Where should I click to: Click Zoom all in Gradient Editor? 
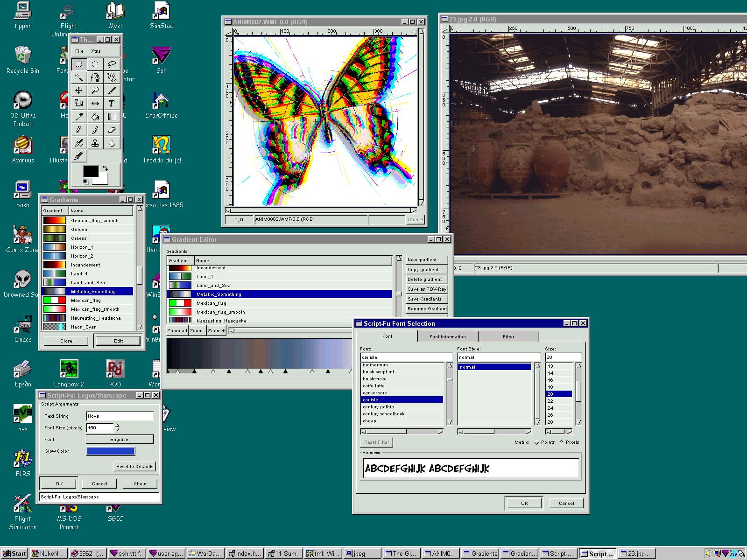pos(177,330)
